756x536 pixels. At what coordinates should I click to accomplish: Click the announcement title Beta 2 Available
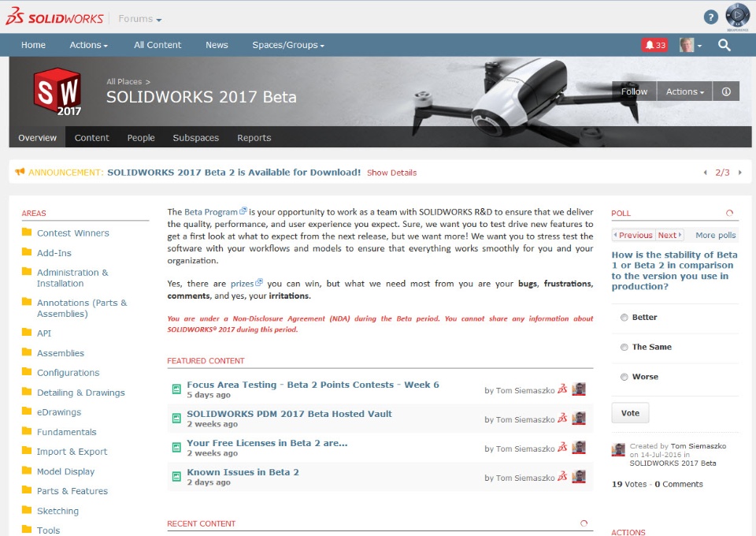point(234,173)
